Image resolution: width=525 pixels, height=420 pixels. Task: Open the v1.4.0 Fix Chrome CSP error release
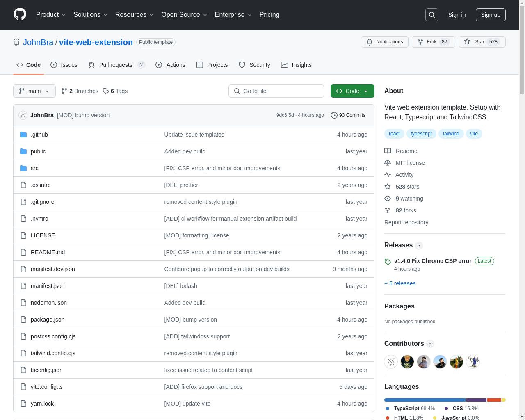click(433, 261)
